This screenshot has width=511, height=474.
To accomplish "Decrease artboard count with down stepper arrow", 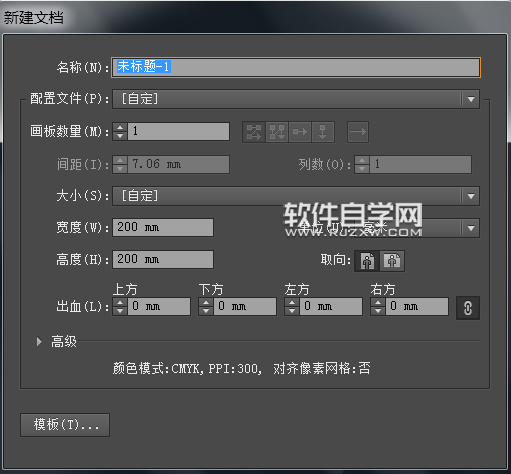I will 120,136.
